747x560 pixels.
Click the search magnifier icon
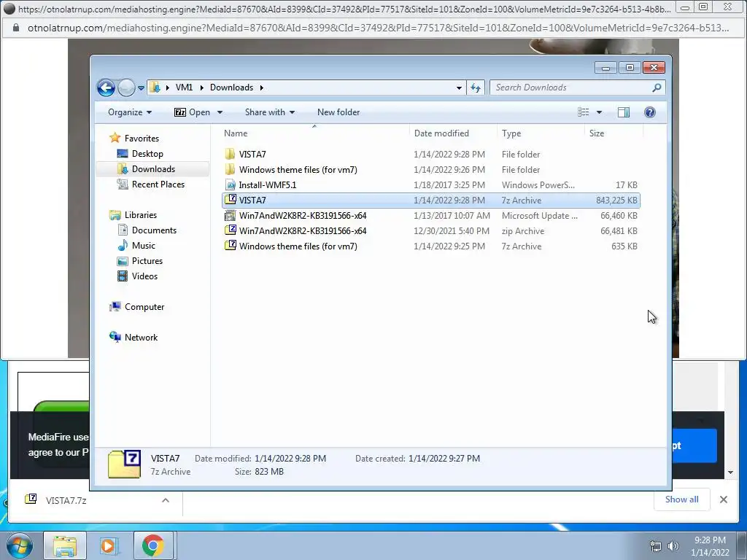pyautogui.click(x=657, y=87)
